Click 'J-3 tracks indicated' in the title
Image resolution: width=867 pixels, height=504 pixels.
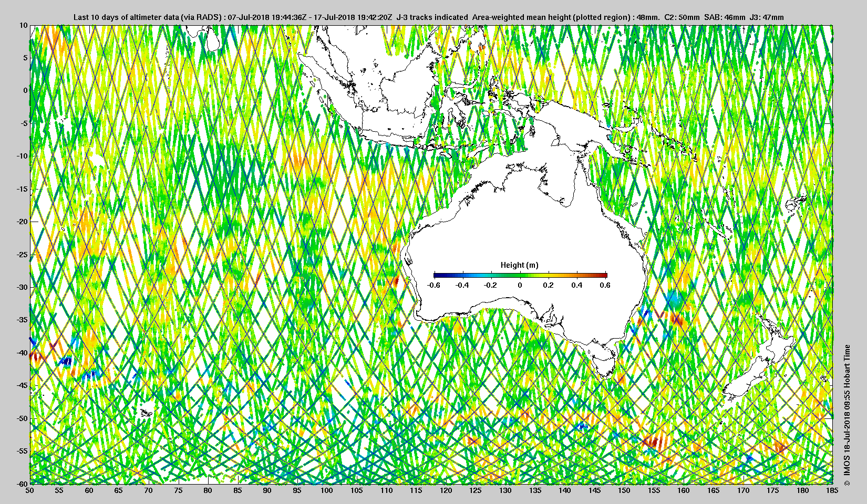432,17
